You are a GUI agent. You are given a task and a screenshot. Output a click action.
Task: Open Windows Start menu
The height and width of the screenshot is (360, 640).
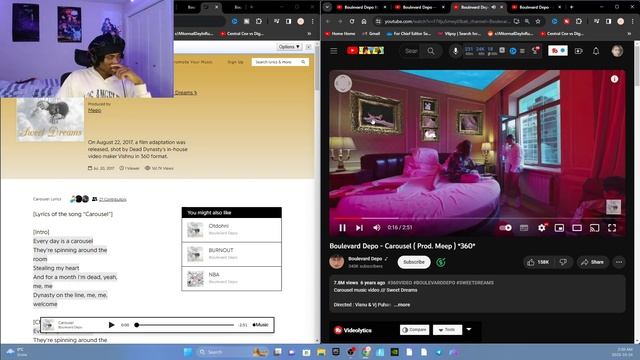pos(188,352)
